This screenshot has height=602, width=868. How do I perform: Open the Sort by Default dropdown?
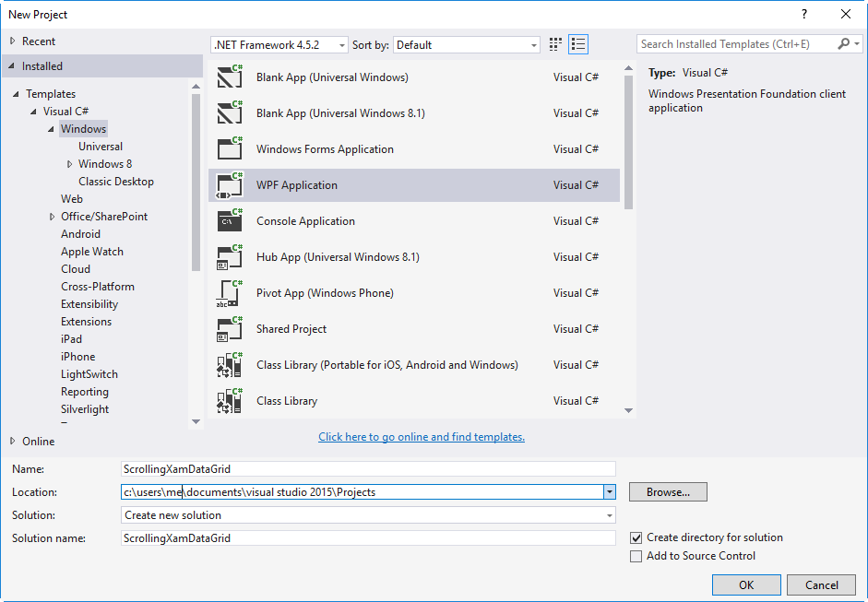pyautogui.click(x=533, y=43)
